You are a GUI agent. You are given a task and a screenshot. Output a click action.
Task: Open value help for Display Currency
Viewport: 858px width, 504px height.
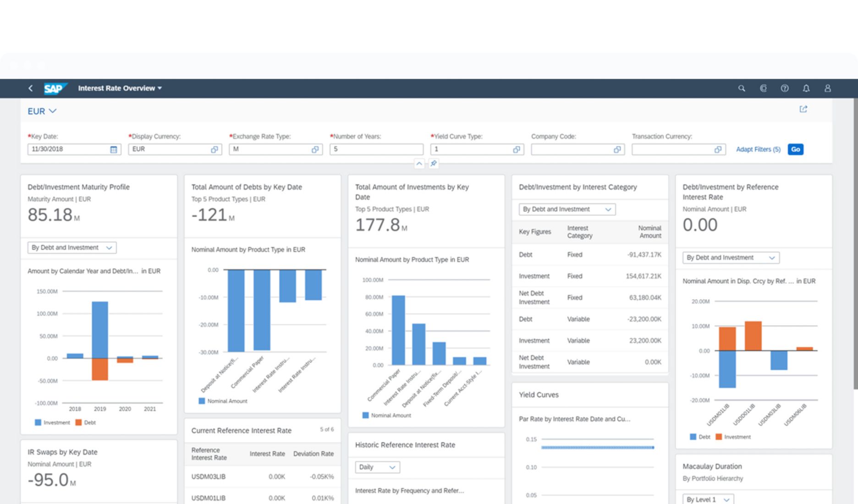(214, 149)
